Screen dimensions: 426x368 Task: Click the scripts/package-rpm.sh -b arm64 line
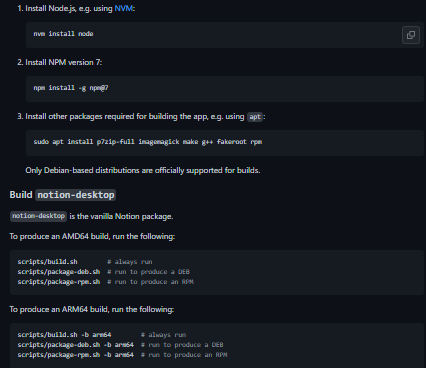[122, 355]
